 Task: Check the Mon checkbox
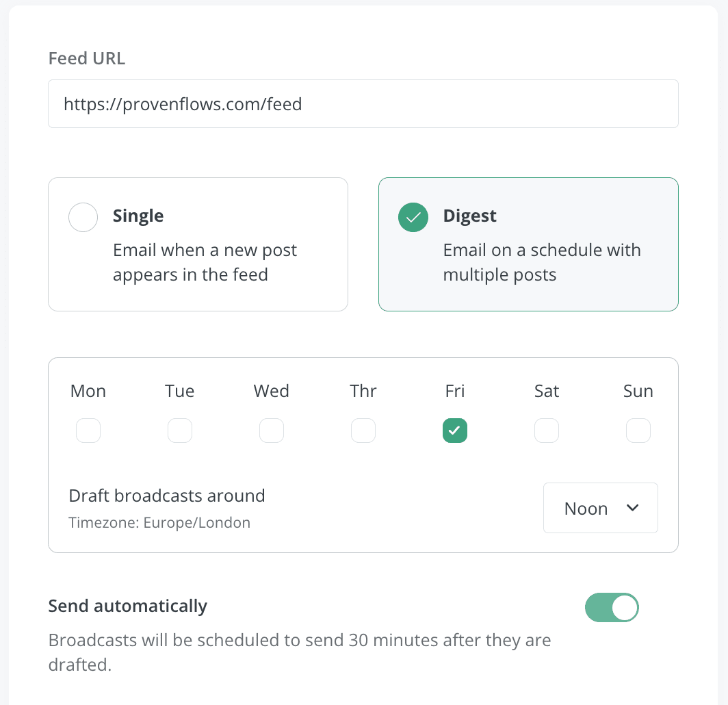coord(88,431)
